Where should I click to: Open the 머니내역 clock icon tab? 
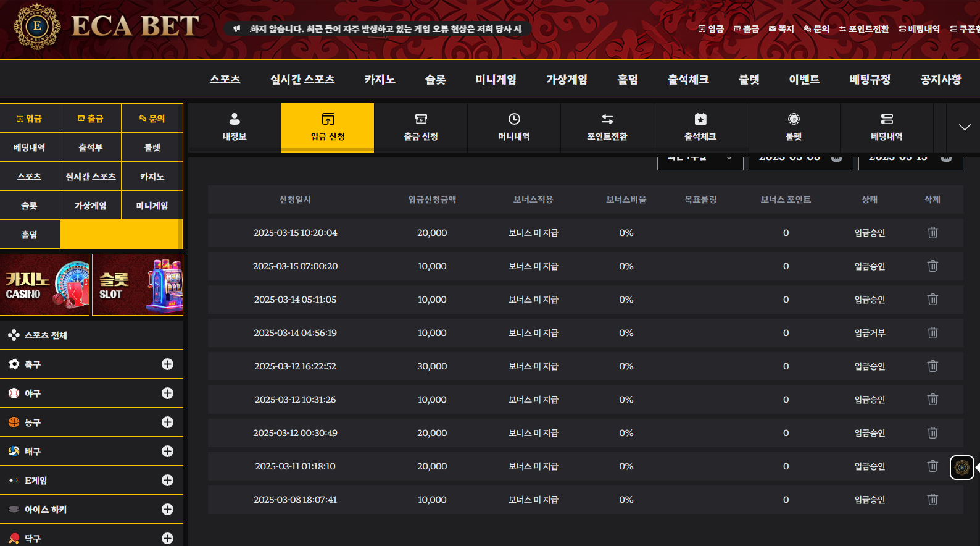[513, 127]
